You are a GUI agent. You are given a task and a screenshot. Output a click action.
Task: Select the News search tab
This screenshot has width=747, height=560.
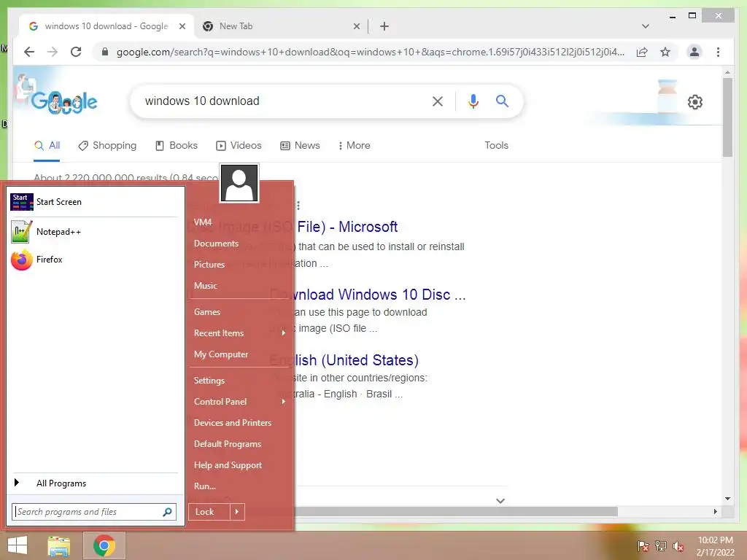[x=300, y=146]
